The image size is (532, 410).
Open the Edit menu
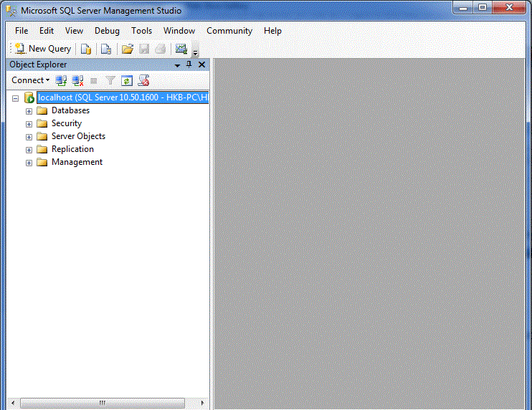point(47,31)
